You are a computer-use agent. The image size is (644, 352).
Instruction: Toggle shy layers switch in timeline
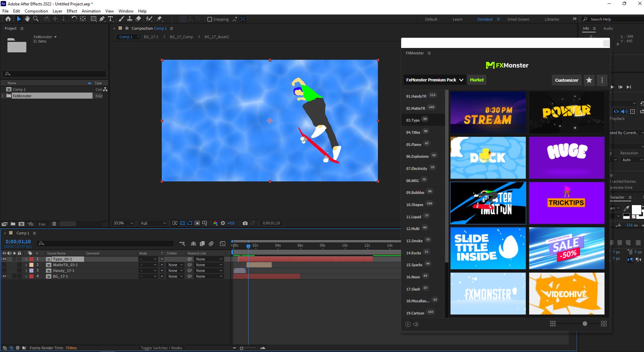pos(194,243)
